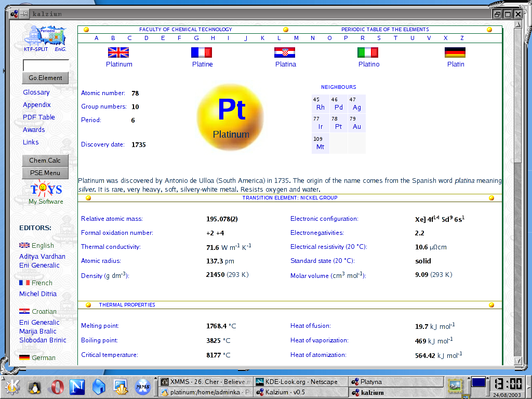Viewport: 532px width, 399px height.
Task: Open the Netscape icon in the panel
Action: (77, 387)
